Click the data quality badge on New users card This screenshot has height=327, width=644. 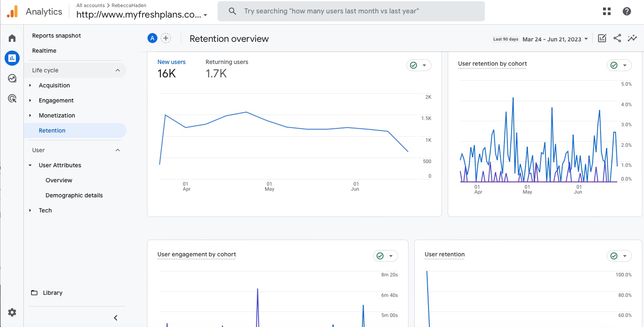point(413,65)
